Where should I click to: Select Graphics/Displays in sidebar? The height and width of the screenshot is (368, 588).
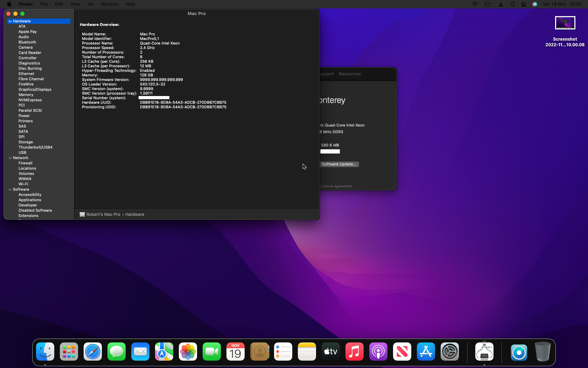35,90
